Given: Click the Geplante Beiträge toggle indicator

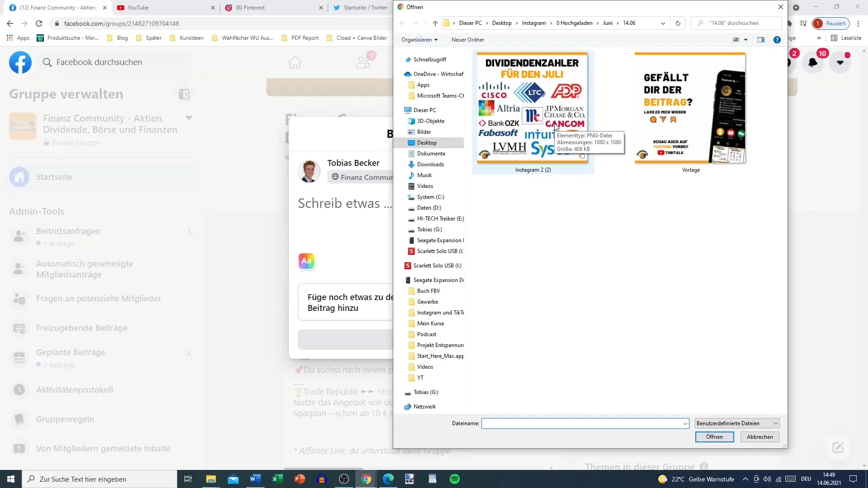Looking at the screenshot, I should (x=189, y=353).
